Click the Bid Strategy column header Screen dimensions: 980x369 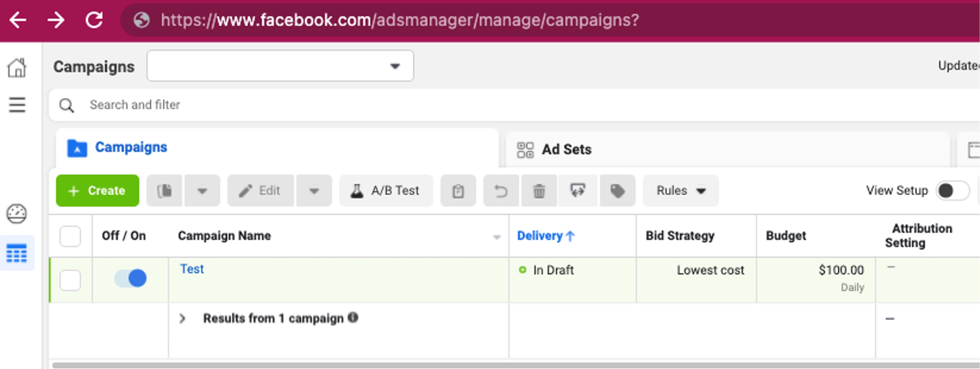point(680,236)
